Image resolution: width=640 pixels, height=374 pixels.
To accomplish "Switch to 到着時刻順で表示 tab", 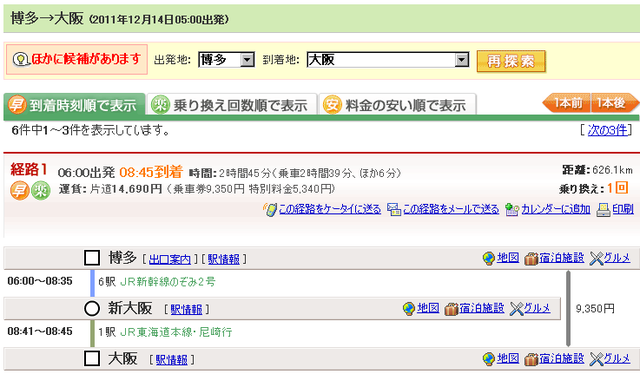I will (74, 105).
